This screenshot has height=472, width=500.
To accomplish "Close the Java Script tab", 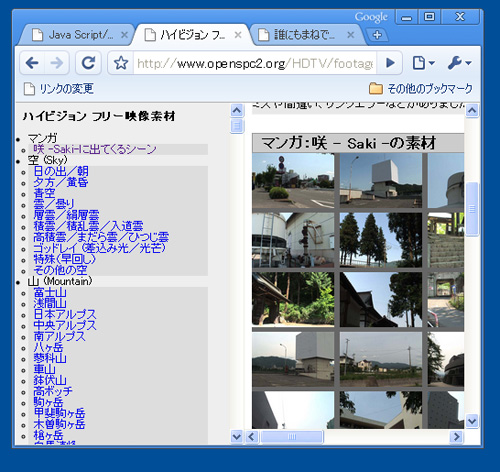I will coord(124,35).
